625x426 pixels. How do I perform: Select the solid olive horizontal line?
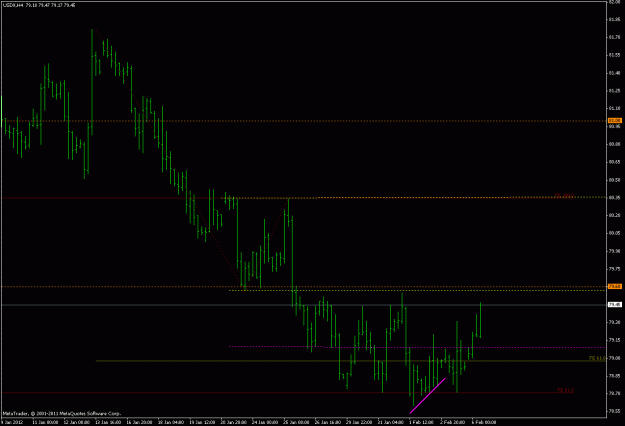[350, 361]
